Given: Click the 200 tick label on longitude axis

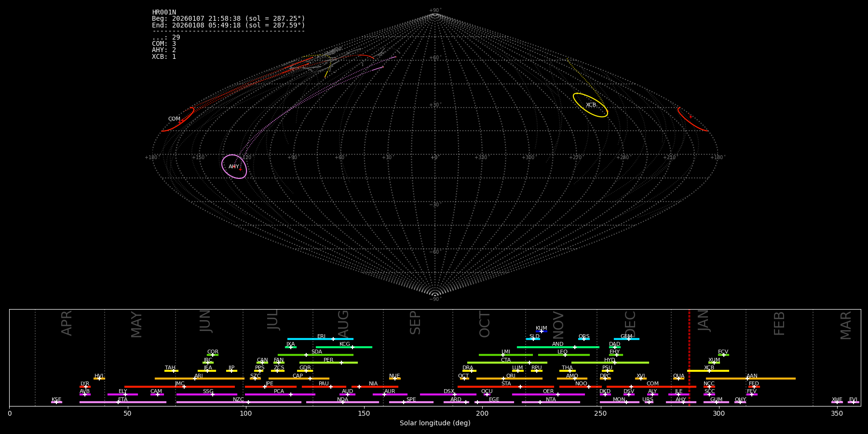Looking at the screenshot, I should 482,413.
